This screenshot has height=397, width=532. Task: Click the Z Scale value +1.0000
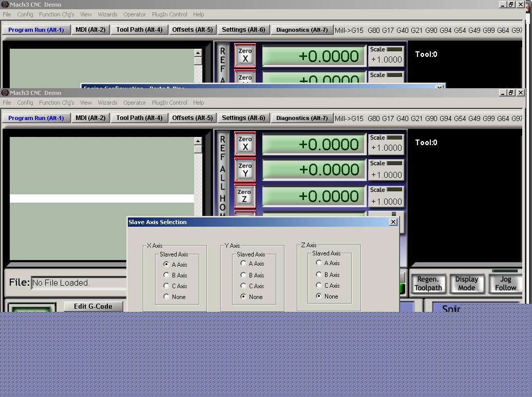pyautogui.click(x=387, y=202)
